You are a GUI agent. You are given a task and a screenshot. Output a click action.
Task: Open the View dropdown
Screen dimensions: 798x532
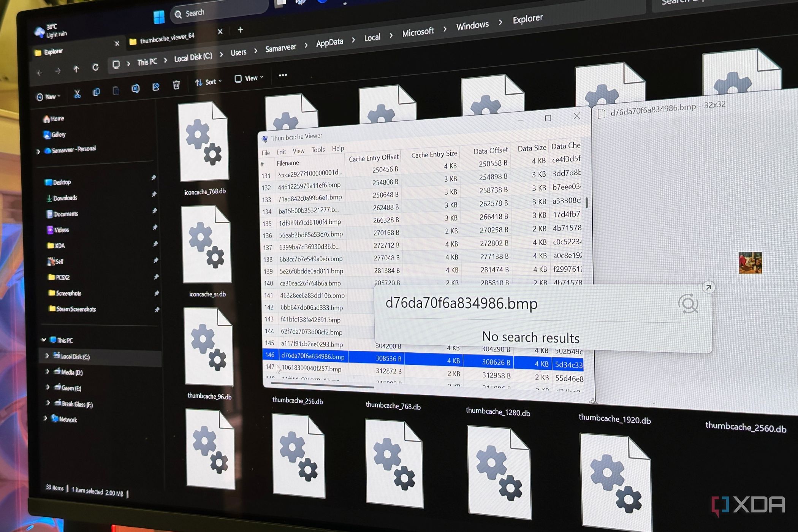pos(249,78)
